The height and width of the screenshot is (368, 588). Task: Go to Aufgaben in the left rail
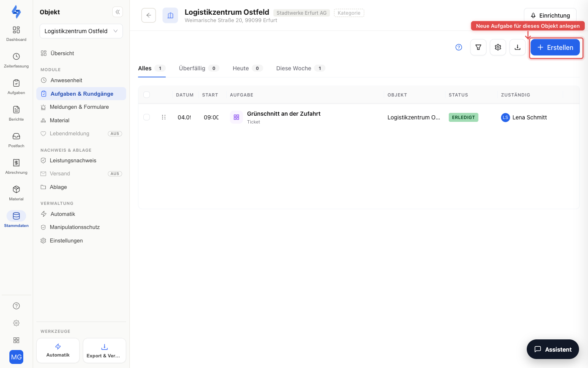point(16,87)
